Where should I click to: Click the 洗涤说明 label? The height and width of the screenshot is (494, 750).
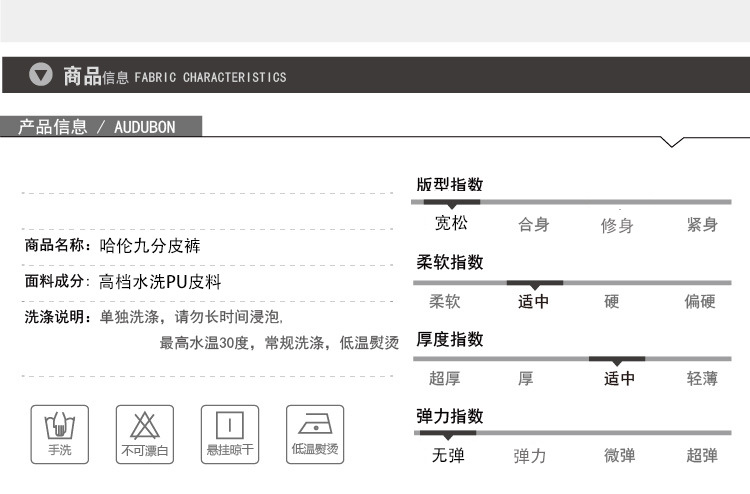(55, 317)
